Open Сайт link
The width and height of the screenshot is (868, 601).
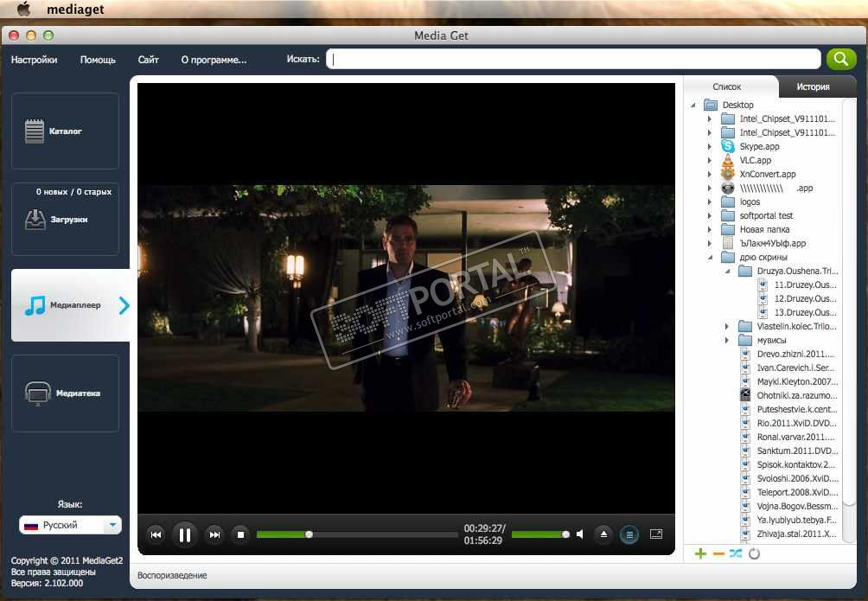149,60
